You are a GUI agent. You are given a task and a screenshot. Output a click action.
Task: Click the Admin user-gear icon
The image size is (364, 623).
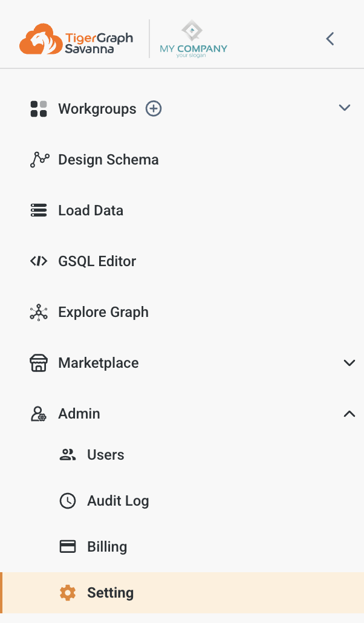pos(39,413)
